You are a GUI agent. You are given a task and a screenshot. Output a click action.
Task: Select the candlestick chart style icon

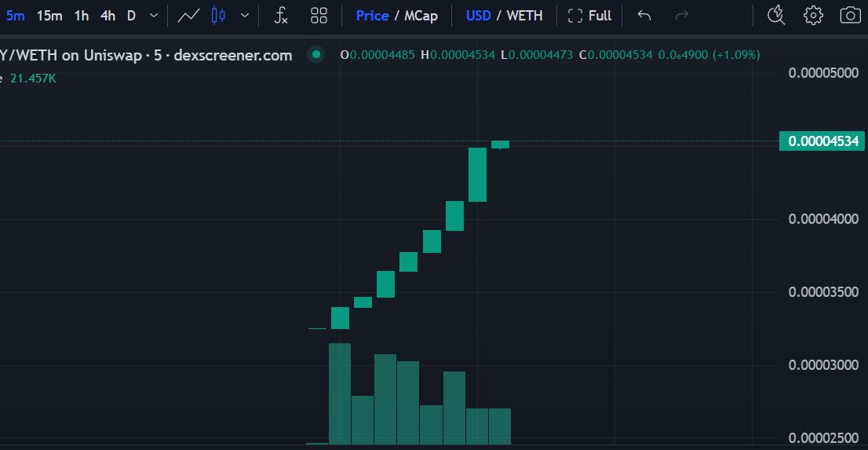(x=218, y=16)
